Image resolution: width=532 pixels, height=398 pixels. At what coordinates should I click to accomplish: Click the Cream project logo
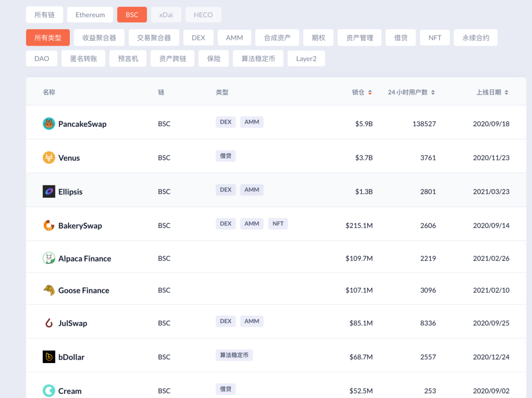point(49,390)
